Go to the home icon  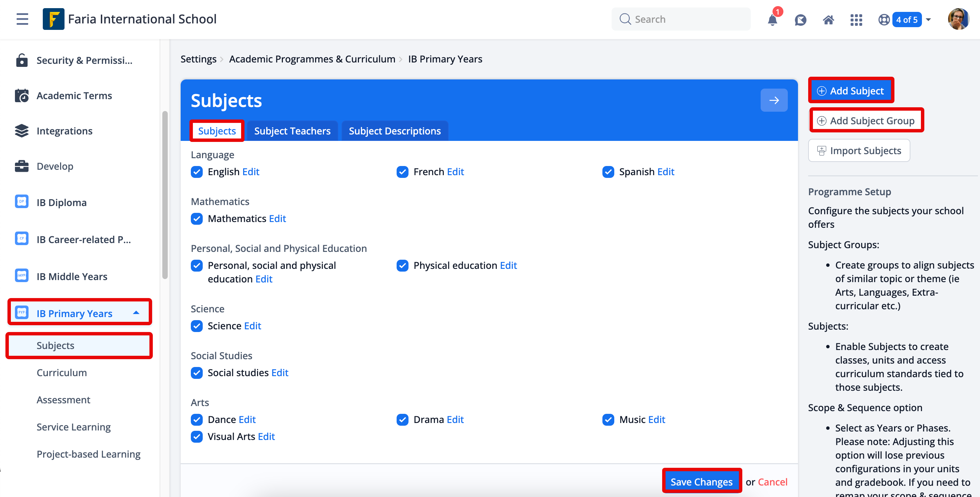[828, 20]
